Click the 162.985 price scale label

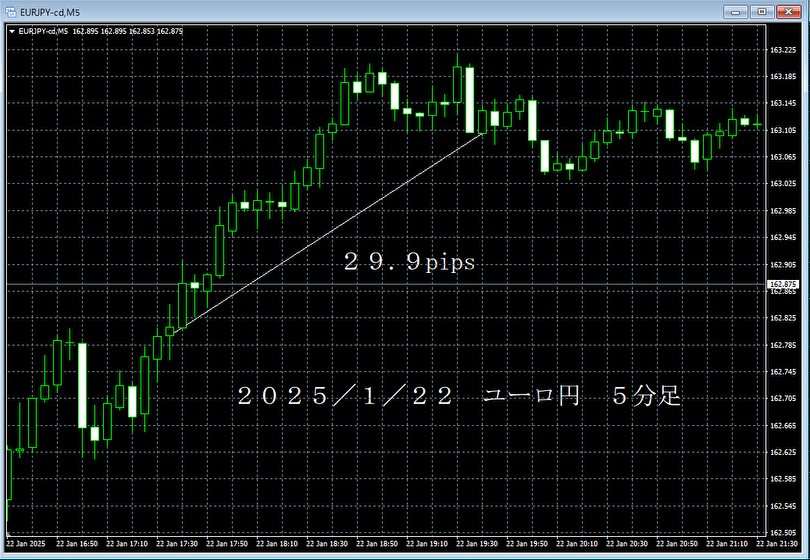point(783,211)
